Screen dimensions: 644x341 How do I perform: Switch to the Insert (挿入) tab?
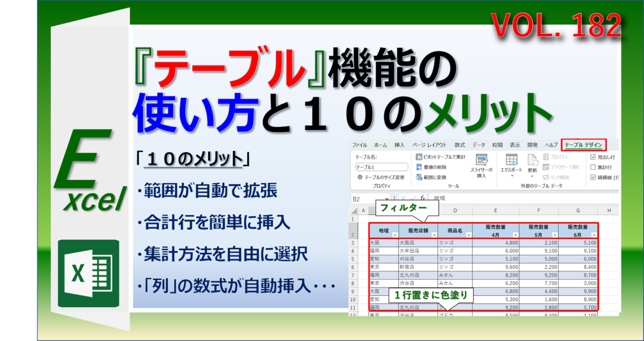tap(399, 145)
